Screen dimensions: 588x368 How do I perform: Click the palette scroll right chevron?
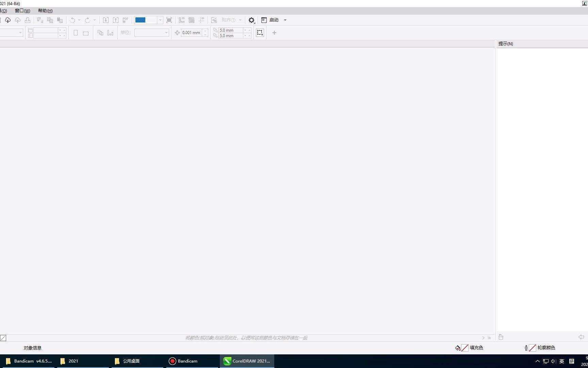point(483,338)
